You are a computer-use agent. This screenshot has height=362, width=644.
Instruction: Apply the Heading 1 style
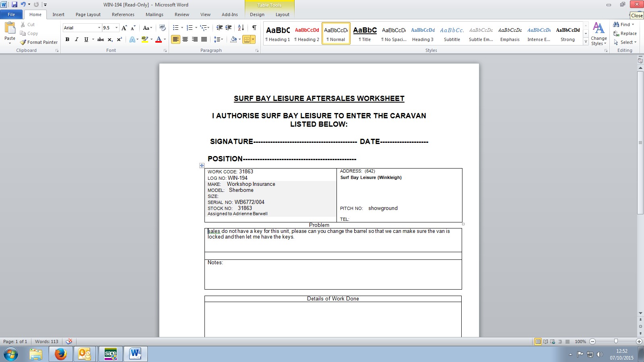click(278, 33)
